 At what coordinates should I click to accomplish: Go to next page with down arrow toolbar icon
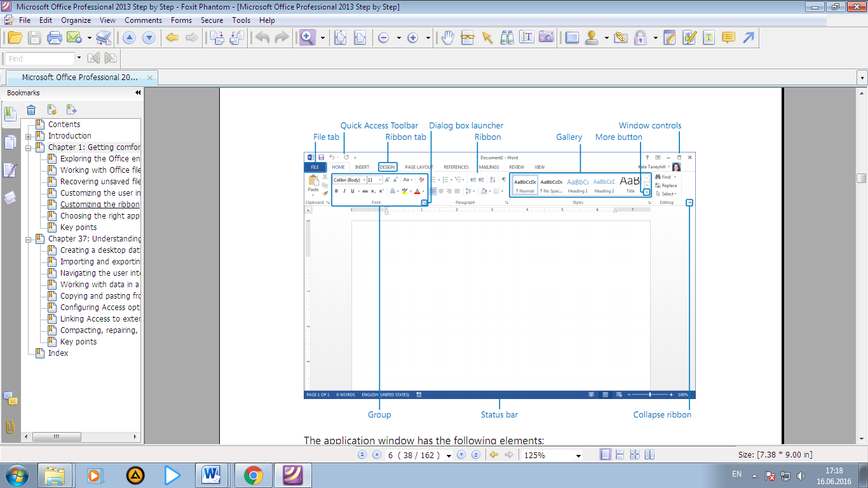coord(149,37)
